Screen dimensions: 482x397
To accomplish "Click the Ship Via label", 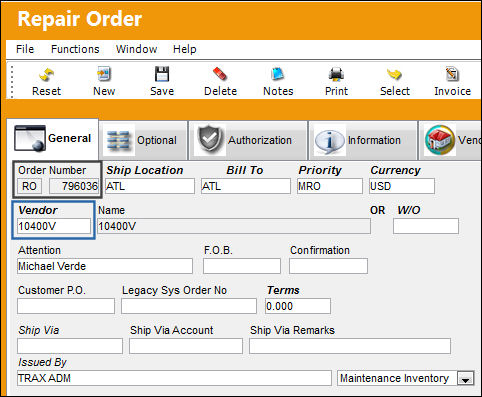I will click(x=39, y=330).
